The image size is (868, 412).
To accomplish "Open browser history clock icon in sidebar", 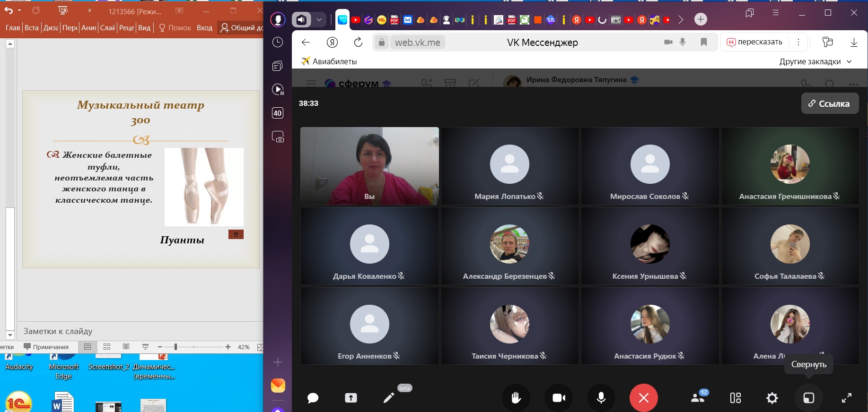I will click(x=278, y=42).
